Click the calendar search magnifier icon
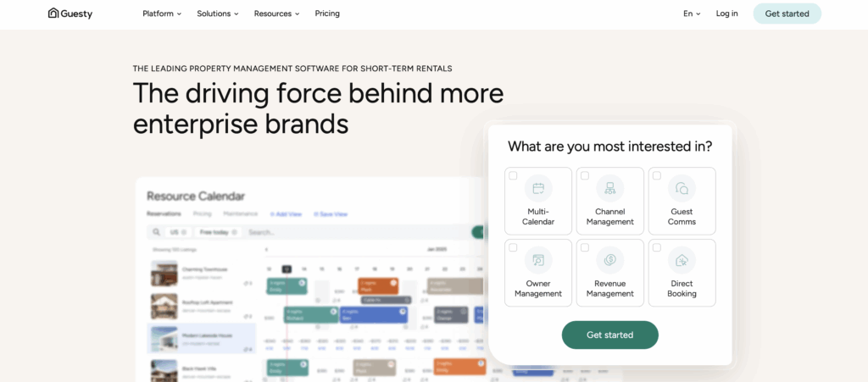Screen dimensions: 868x382 point(156,232)
